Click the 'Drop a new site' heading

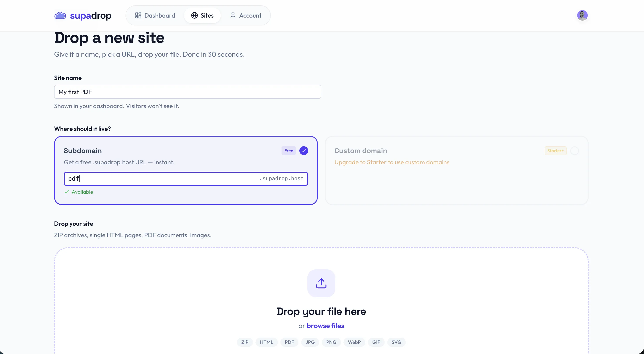tap(109, 38)
